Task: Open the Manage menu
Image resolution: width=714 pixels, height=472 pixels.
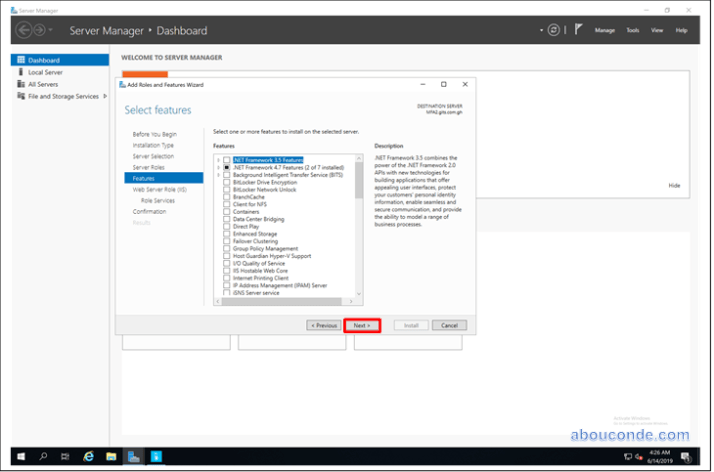Action: click(604, 30)
